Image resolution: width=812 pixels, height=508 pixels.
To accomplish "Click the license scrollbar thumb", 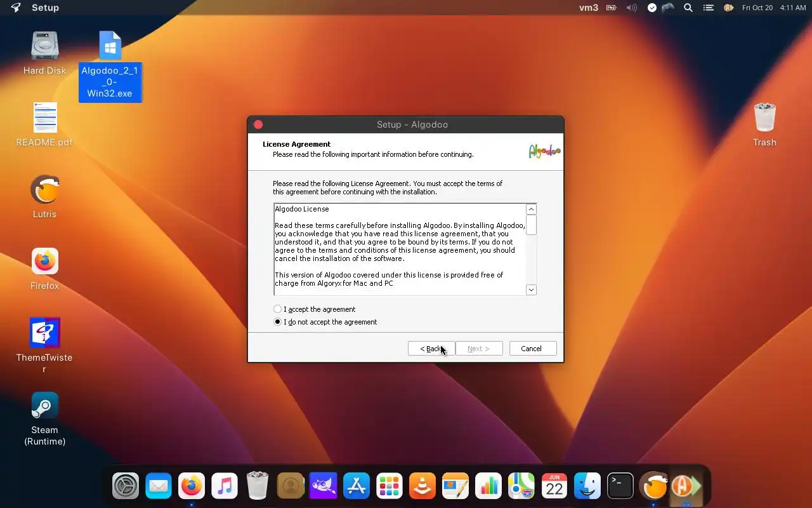I will (x=532, y=224).
